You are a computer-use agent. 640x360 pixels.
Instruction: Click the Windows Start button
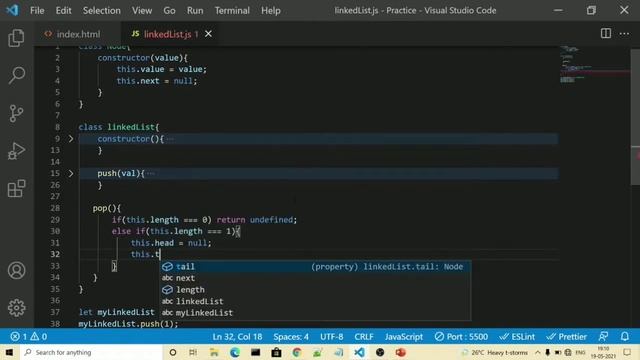tap(9, 352)
